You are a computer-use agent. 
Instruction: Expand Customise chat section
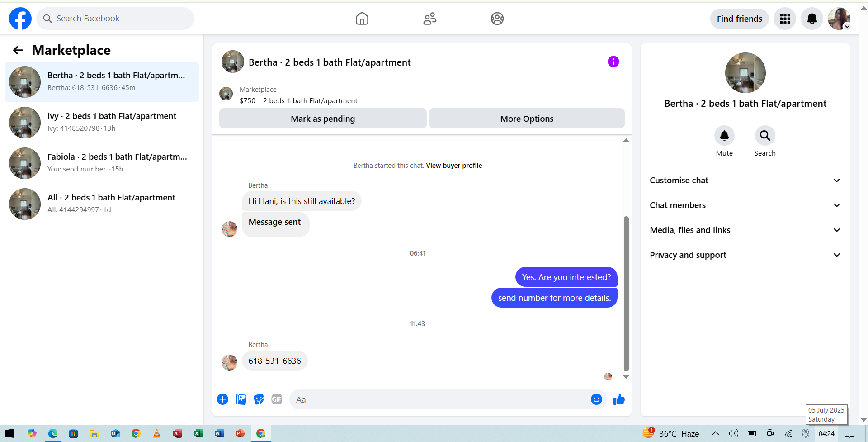pyautogui.click(x=745, y=181)
